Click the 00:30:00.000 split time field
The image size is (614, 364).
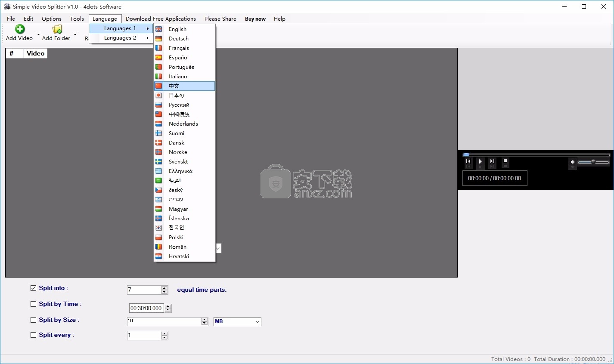tap(146, 308)
